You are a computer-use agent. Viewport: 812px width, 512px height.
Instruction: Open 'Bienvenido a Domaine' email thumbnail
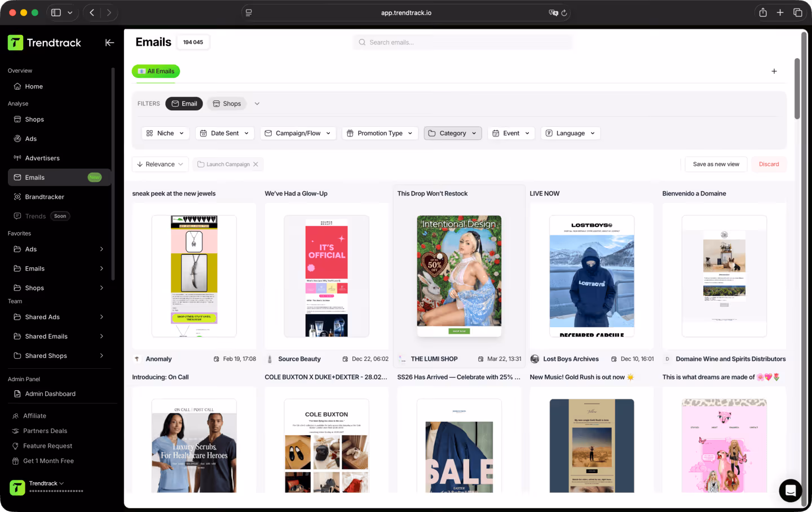[x=724, y=276]
